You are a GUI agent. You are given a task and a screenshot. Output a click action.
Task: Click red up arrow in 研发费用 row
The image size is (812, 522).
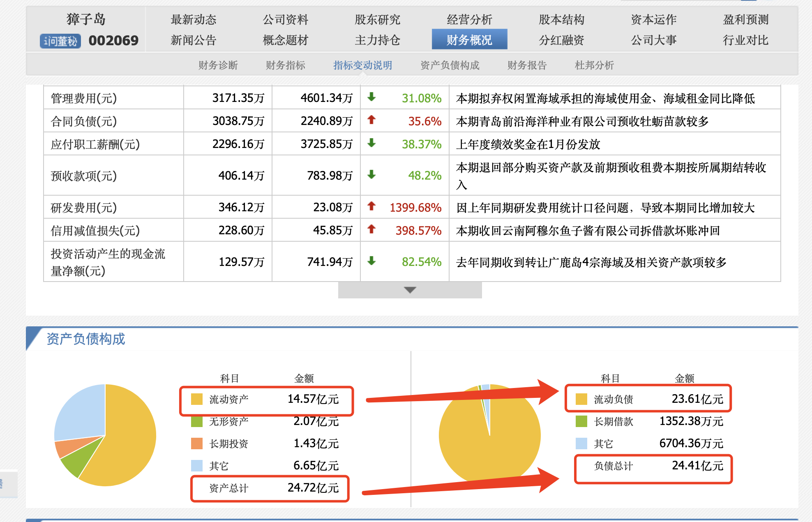click(371, 206)
